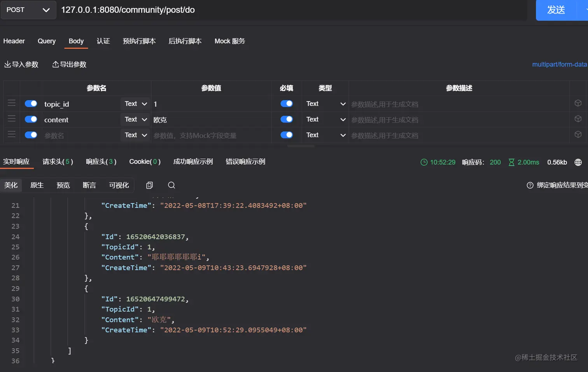Expand the 类型 column dropdown for content row
This screenshot has height=372, width=588.
coord(325,119)
